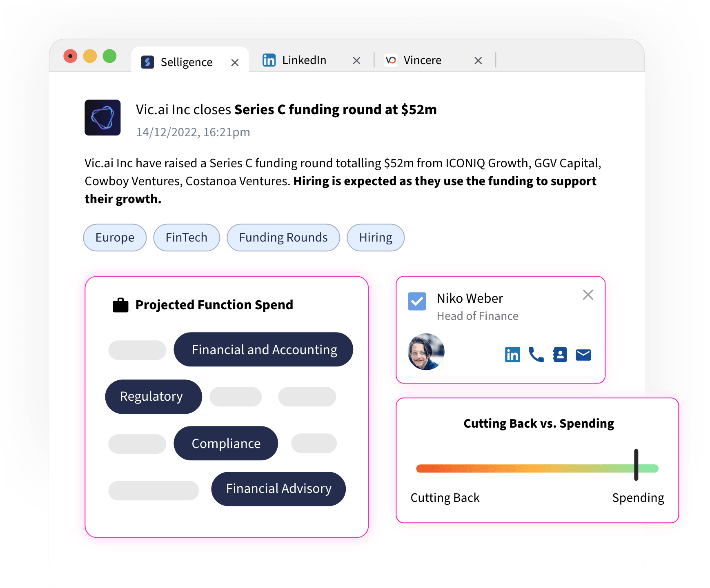The width and height of the screenshot is (710, 588).
Task: Select the Financial and Accounting function pill
Action: pyautogui.click(x=263, y=349)
